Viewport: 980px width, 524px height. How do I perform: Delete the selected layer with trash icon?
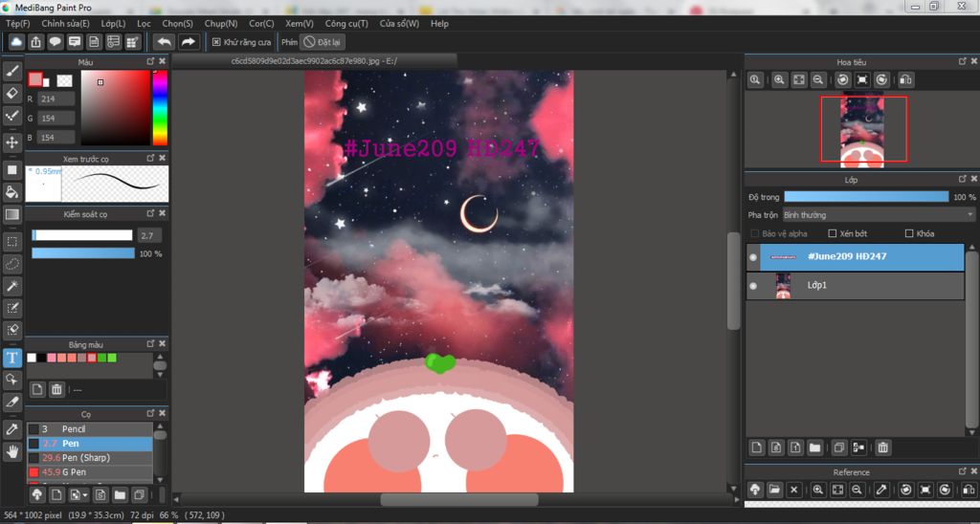click(x=882, y=448)
